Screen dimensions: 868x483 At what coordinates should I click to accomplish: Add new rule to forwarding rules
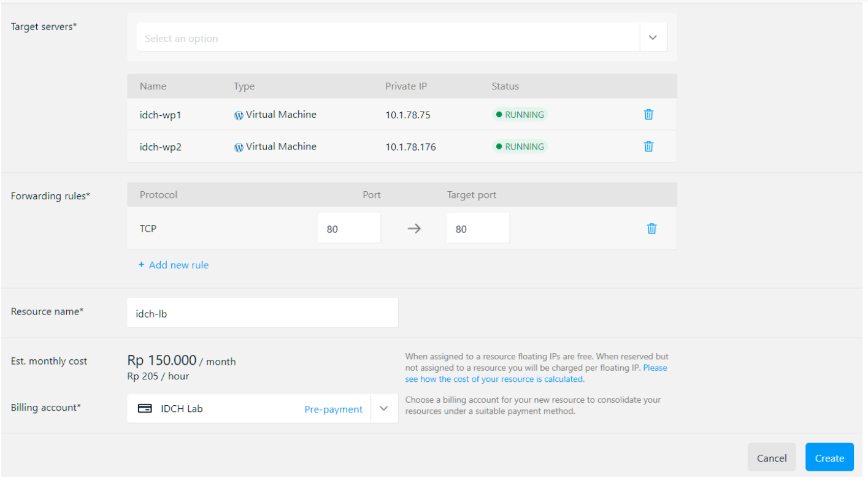tap(179, 265)
